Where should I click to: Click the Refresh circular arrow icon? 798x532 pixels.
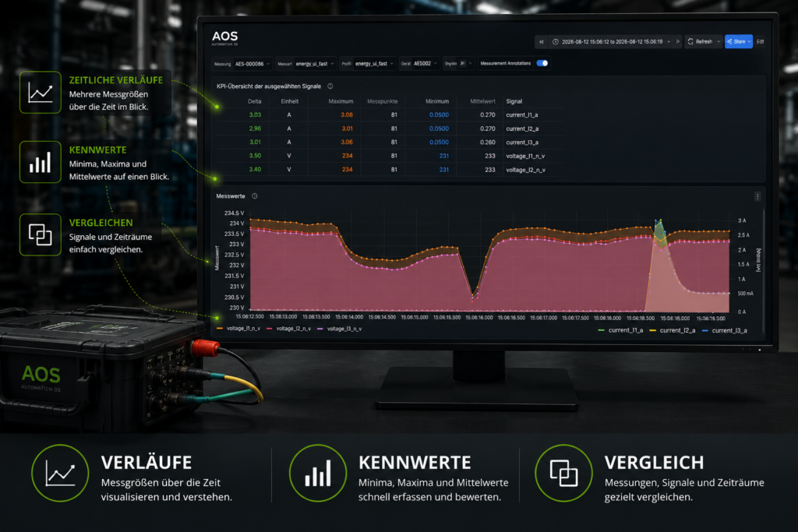[x=690, y=42]
